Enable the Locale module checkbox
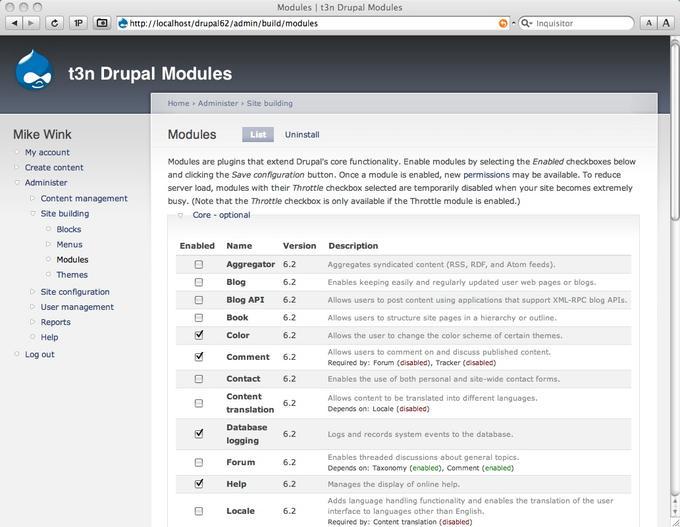The image size is (680, 527). pyautogui.click(x=199, y=511)
